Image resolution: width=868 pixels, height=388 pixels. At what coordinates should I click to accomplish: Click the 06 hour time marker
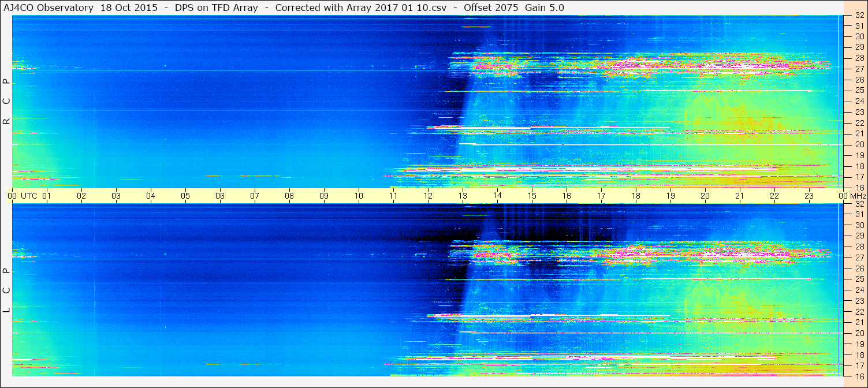(x=220, y=196)
